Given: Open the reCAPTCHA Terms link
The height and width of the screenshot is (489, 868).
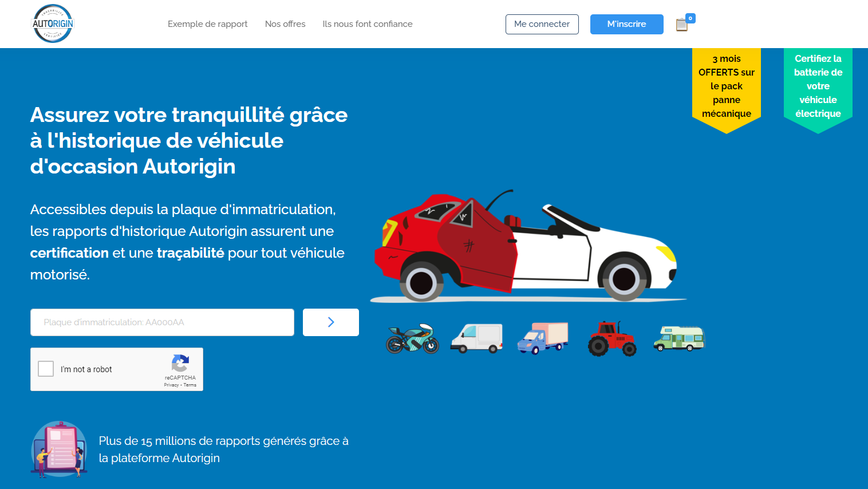Looking at the screenshot, I should [x=190, y=385].
